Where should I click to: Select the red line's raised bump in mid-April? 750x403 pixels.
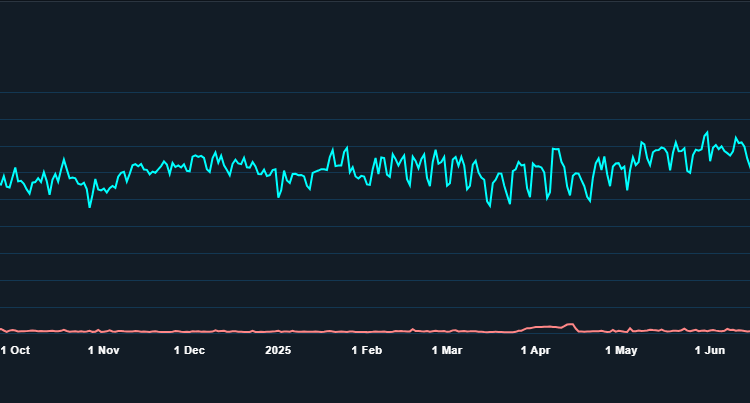point(570,325)
